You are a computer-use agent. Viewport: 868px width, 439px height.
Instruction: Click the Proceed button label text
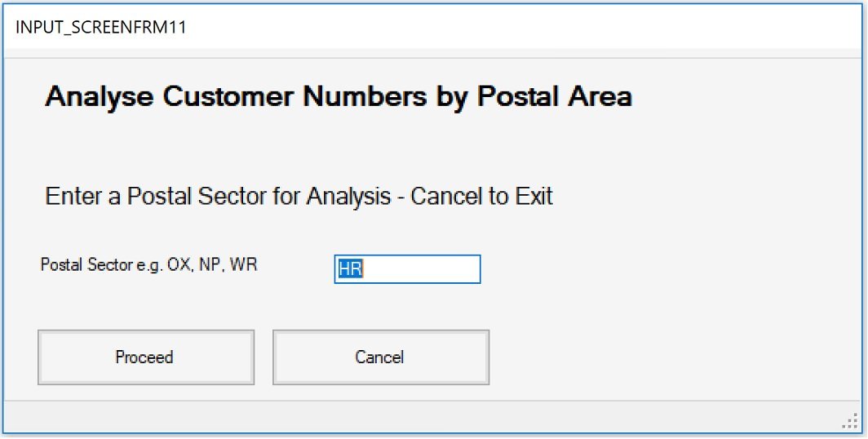144,357
